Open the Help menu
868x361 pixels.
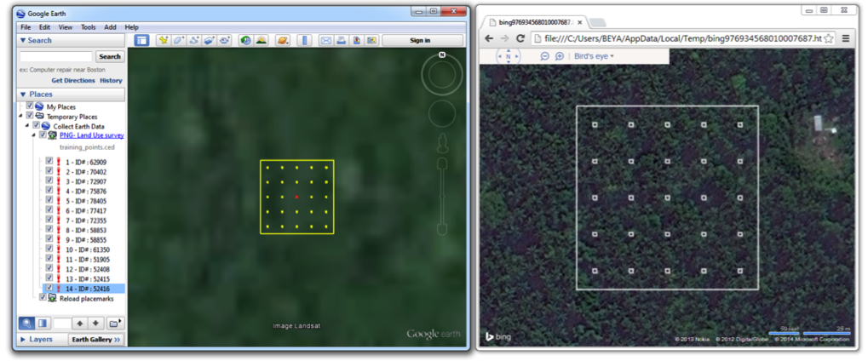(x=132, y=27)
